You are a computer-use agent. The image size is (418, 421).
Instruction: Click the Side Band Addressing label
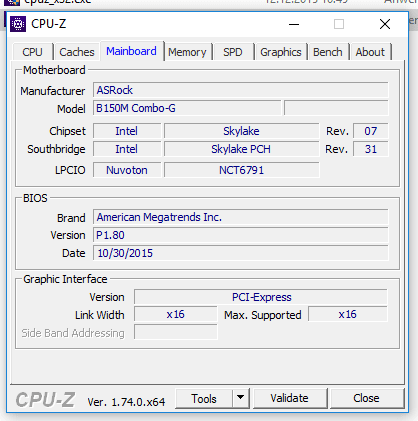point(73,333)
